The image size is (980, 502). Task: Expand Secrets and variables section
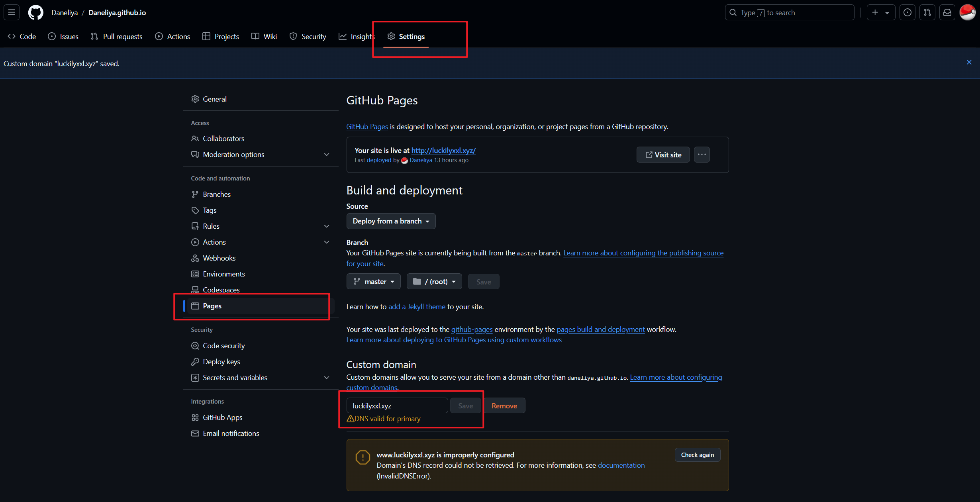261,377
